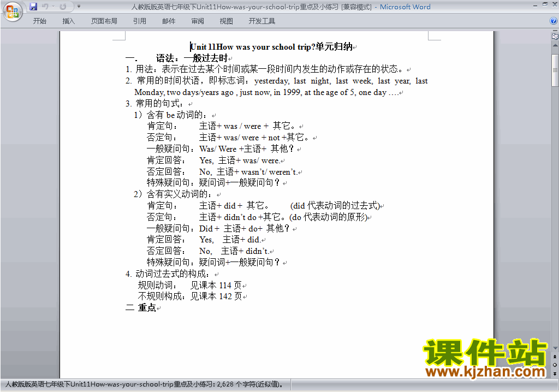Screen dimensions: 559x392
Task: Click the text 'Yes, 主语+ was/ were.'
Action: pos(240,161)
